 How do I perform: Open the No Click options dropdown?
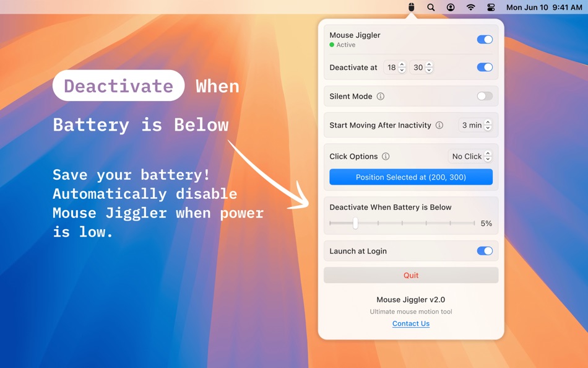coord(470,156)
